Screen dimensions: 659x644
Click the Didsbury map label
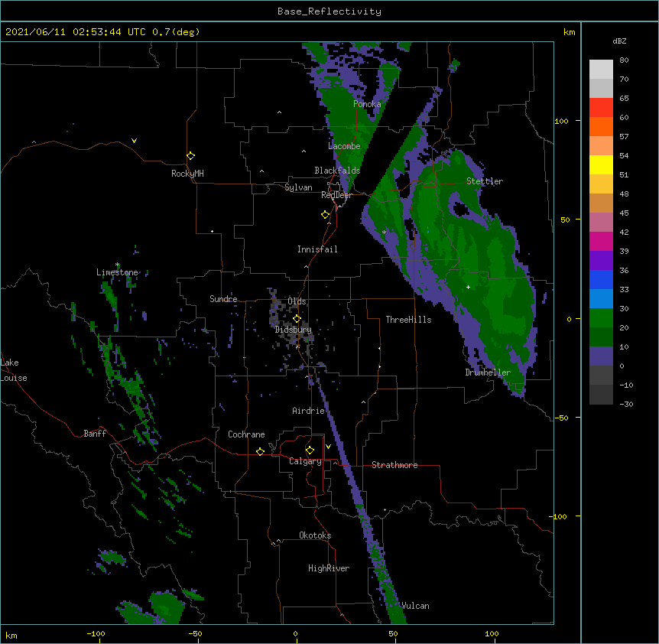(293, 330)
